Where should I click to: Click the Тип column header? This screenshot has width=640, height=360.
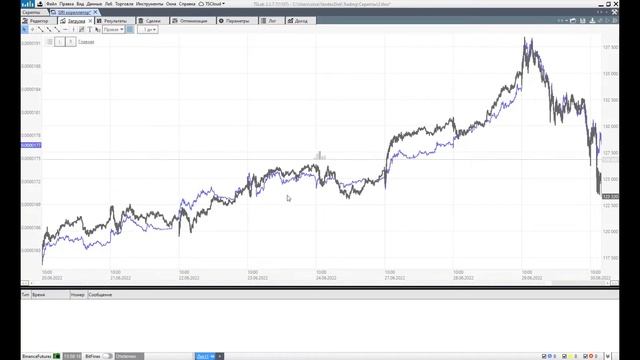[x=25, y=294]
